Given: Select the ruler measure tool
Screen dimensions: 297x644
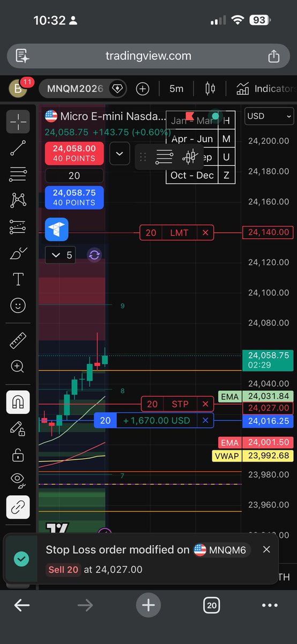Looking at the screenshot, I should 18,340.
